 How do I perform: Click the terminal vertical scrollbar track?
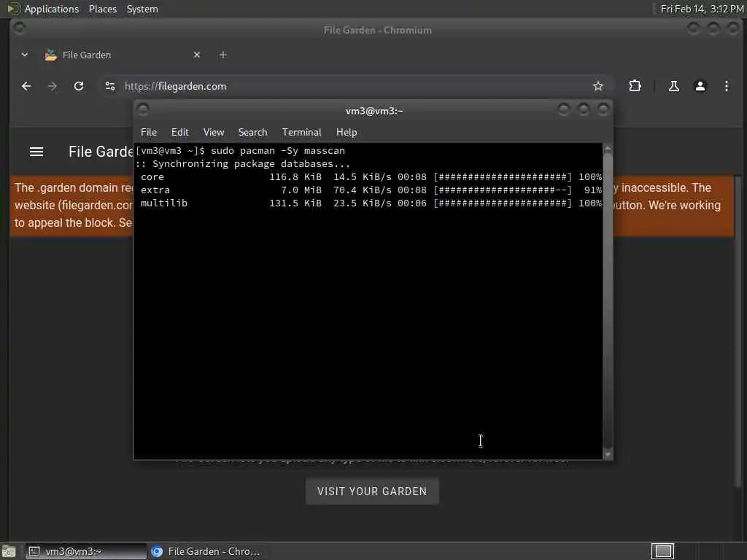point(608,301)
